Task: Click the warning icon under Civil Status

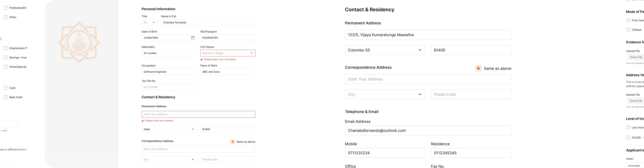Action: coord(202,60)
